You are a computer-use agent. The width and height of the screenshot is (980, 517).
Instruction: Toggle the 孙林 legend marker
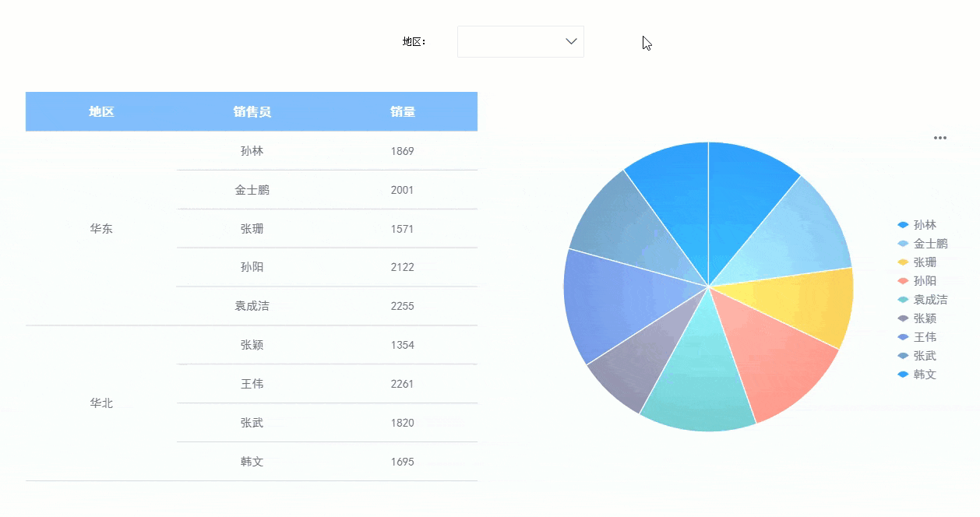(903, 225)
